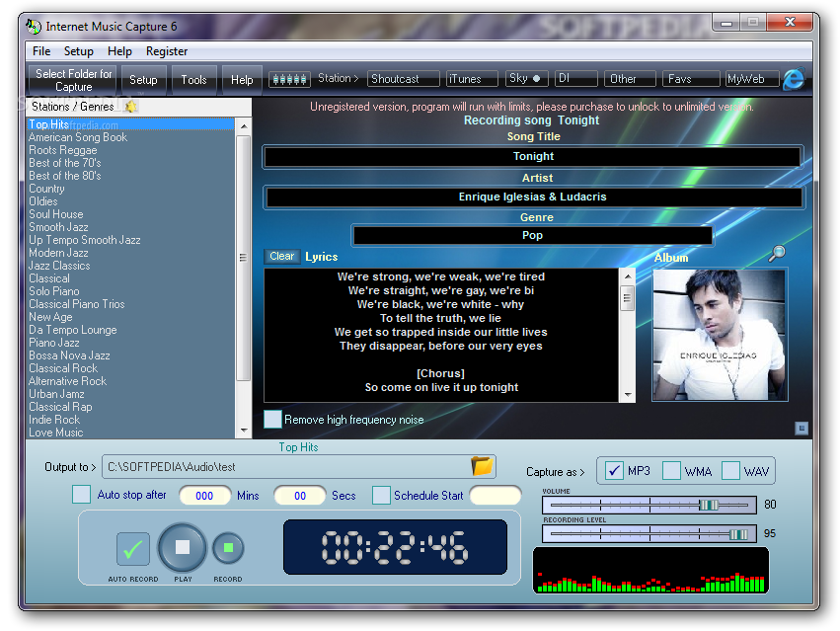Screen dimensions: 840x631
Task: Select the Other station source
Action: [630, 79]
